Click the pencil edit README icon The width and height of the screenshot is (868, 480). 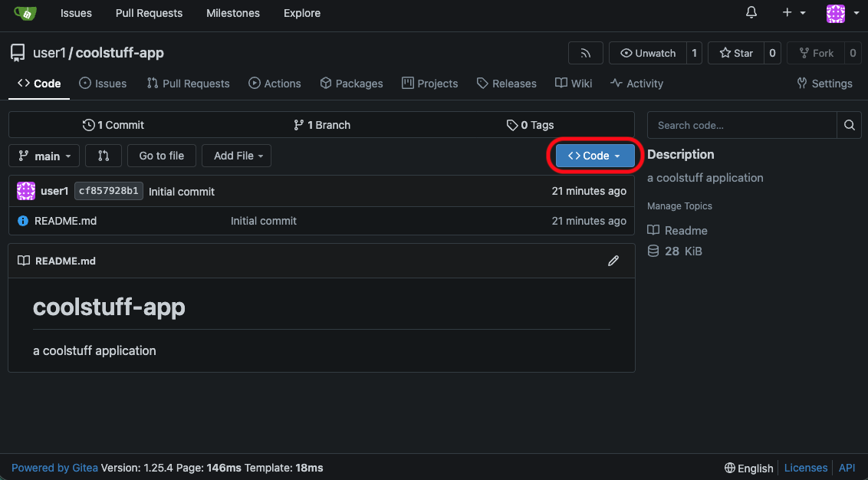(613, 261)
